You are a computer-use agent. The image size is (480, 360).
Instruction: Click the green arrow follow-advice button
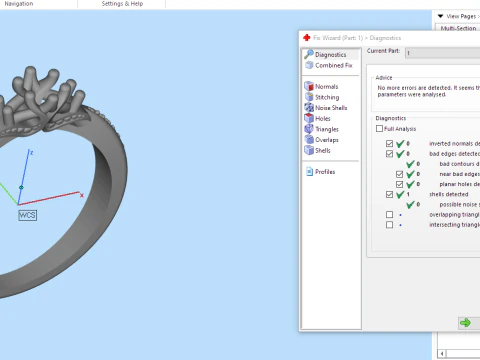[465, 322]
